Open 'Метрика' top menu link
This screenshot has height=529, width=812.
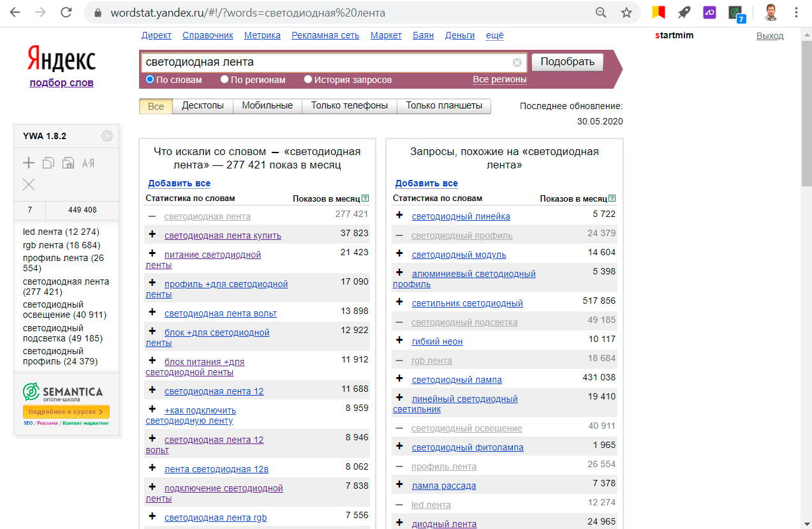262,35
